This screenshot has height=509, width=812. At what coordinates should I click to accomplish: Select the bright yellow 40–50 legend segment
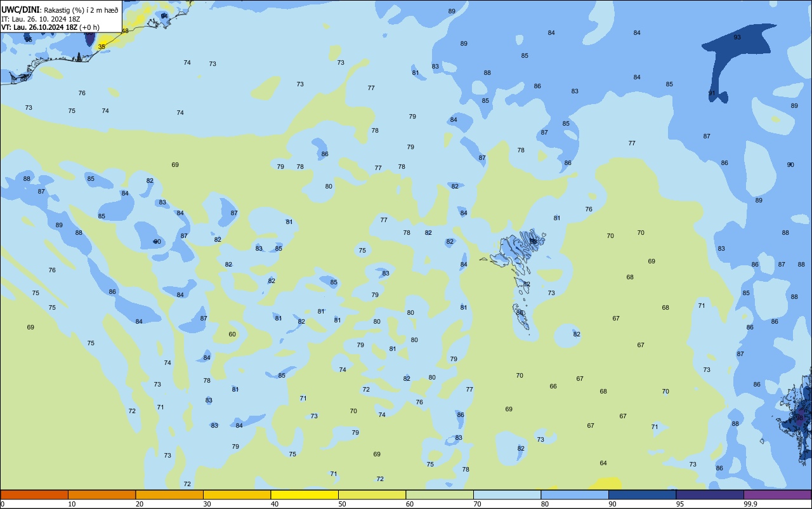tap(304, 494)
